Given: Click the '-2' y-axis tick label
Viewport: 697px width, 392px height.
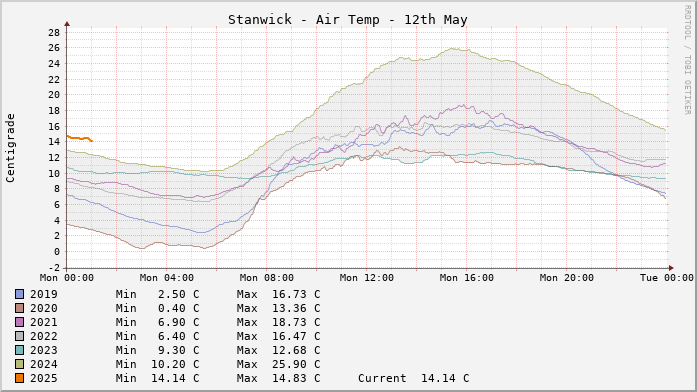Looking at the screenshot, I should (x=54, y=268).
